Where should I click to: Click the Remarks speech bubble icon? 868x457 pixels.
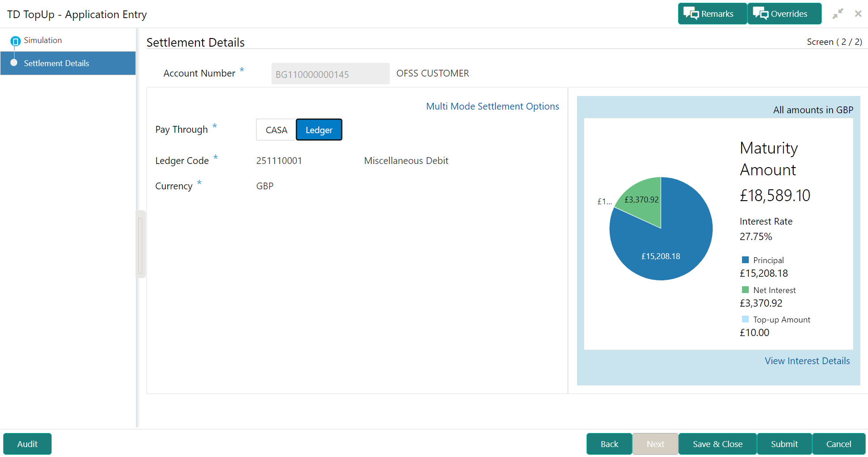coord(691,14)
